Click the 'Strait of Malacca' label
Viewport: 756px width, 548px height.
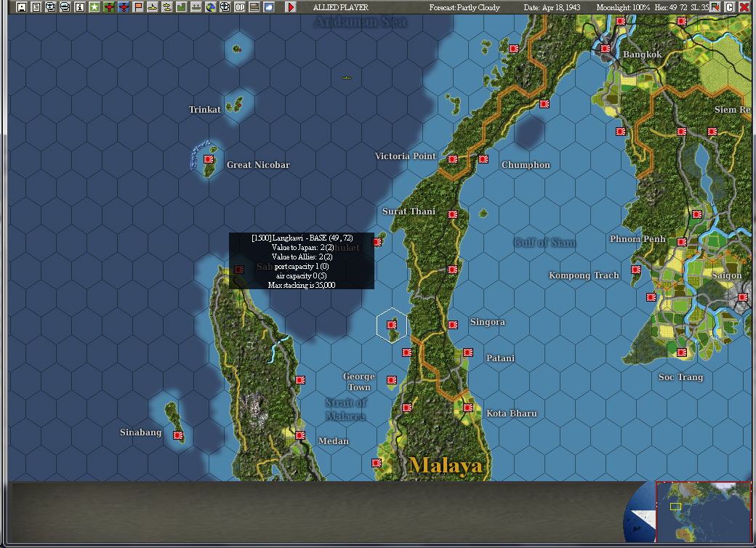pyautogui.click(x=346, y=409)
